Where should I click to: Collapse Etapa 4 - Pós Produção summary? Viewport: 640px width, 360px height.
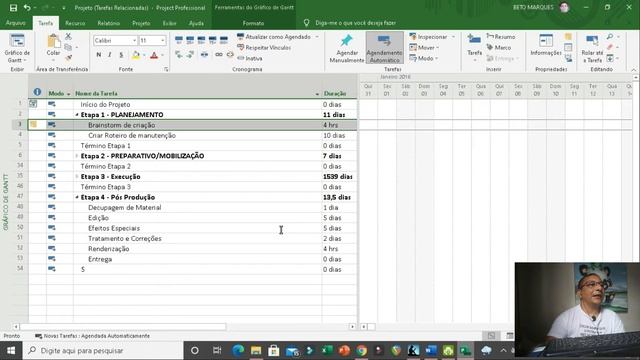(77, 197)
